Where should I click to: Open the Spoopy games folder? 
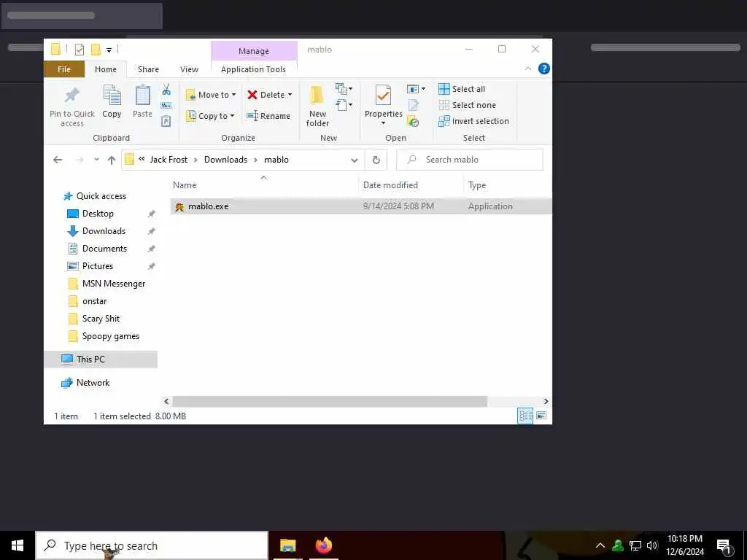[x=111, y=336]
